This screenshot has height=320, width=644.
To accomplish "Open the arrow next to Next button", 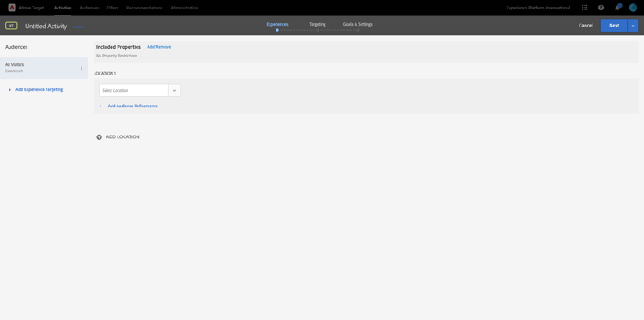I will [x=633, y=26].
